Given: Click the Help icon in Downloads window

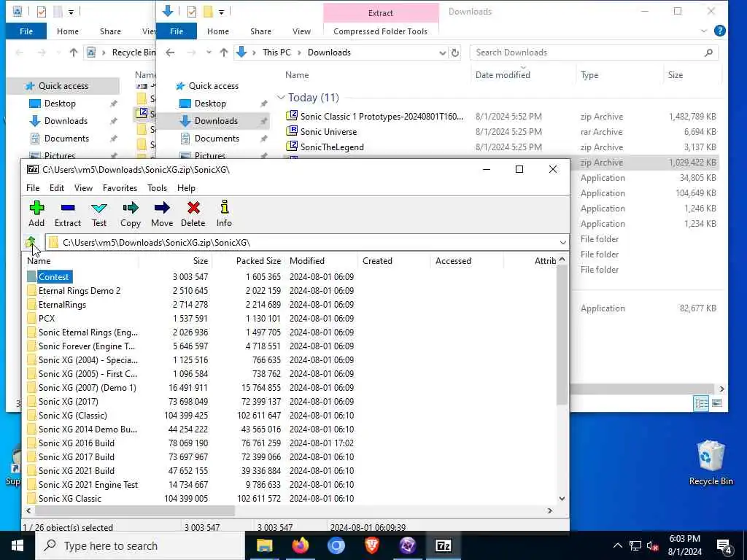Looking at the screenshot, I should click(719, 31).
